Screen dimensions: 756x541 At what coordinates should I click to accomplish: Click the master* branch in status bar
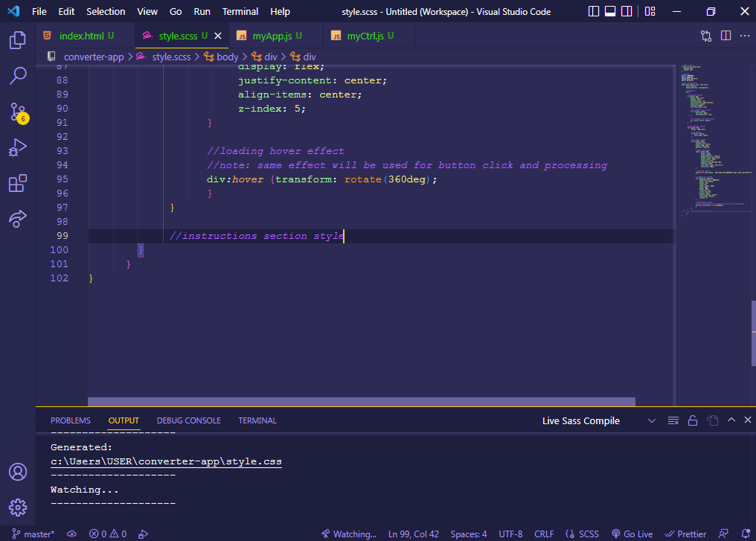click(x=33, y=534)
